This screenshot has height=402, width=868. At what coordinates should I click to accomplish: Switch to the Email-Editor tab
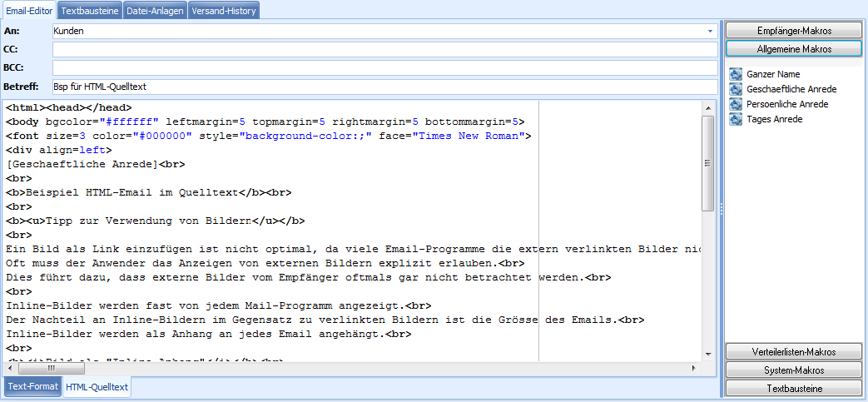(x=29, y=11)
